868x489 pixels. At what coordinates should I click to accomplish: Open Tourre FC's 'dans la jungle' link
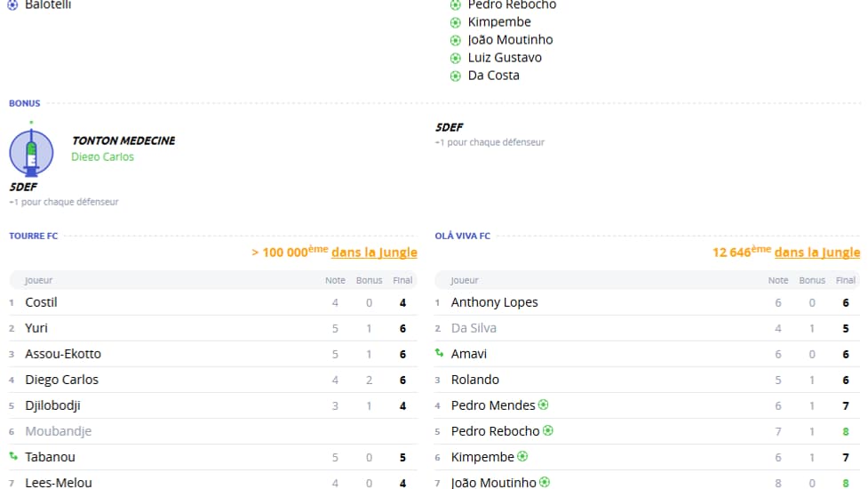[374, 253]
